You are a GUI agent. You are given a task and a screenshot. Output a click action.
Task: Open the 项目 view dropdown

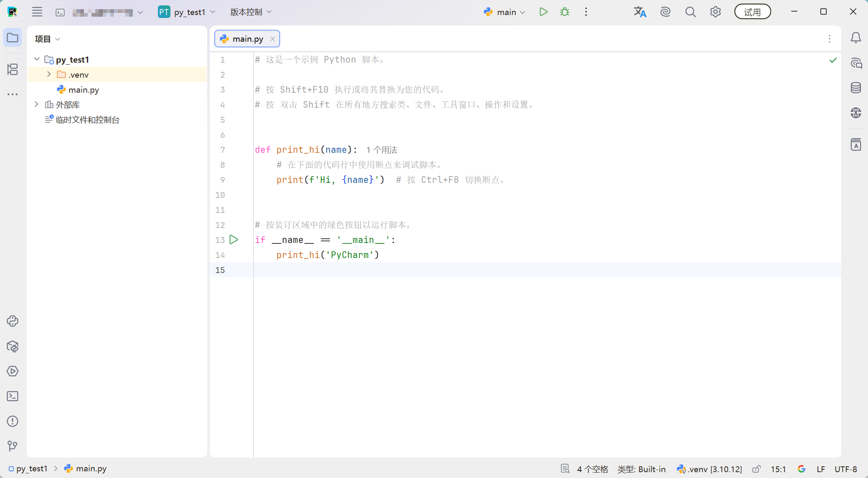pos(48,39)
